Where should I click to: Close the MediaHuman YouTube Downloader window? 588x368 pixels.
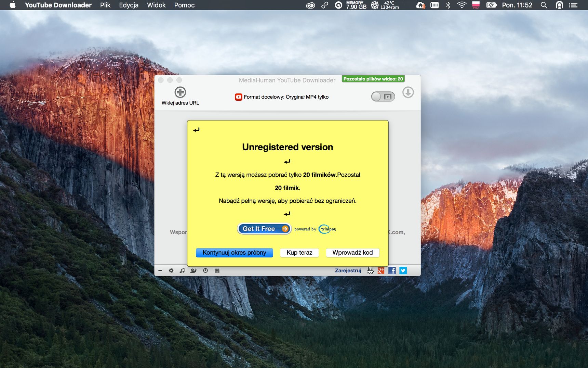[161, 80]
